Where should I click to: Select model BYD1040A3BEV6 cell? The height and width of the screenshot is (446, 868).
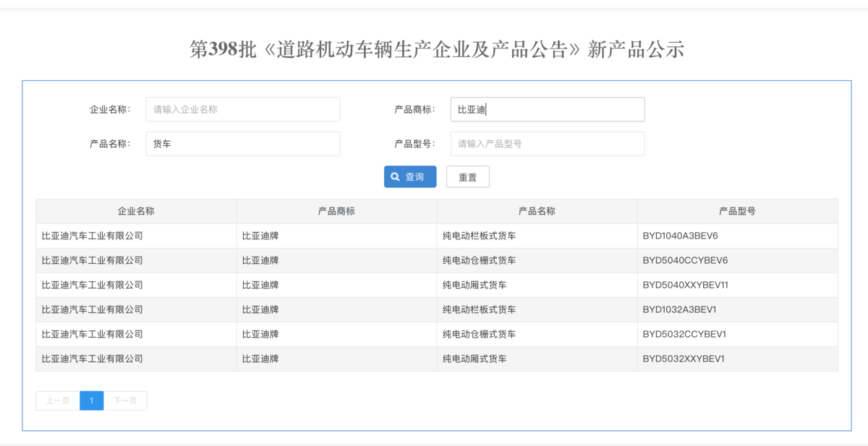(x=680, y=236)
